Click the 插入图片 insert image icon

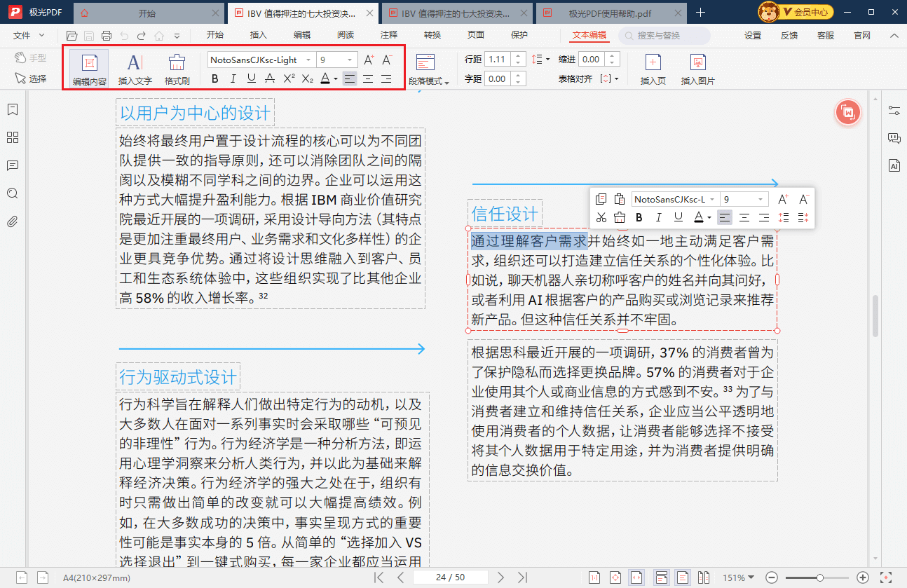coord(697,69)
